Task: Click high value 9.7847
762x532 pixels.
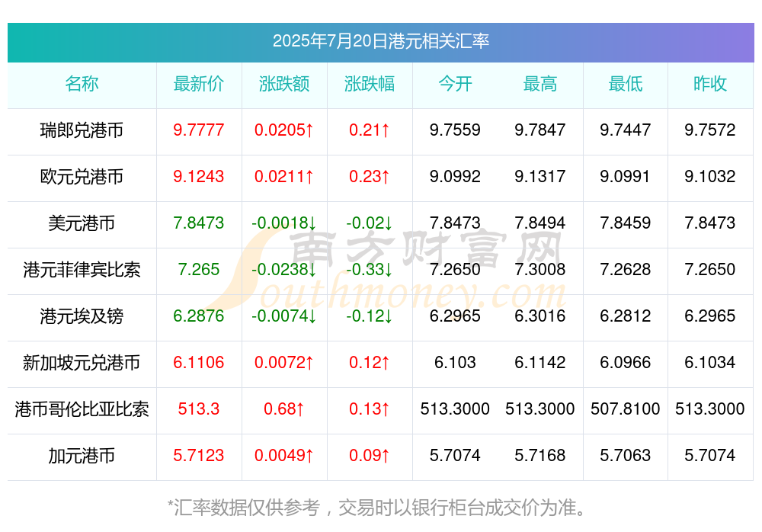Action: click(x=540, y=130)
